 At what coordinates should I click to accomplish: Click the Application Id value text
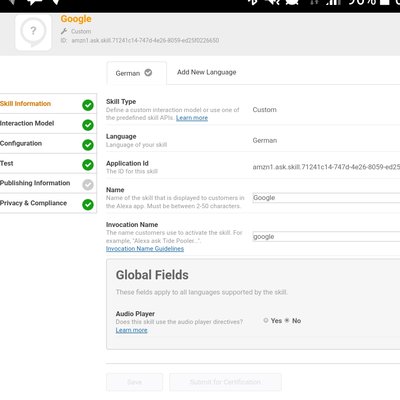tap(326, 167)
